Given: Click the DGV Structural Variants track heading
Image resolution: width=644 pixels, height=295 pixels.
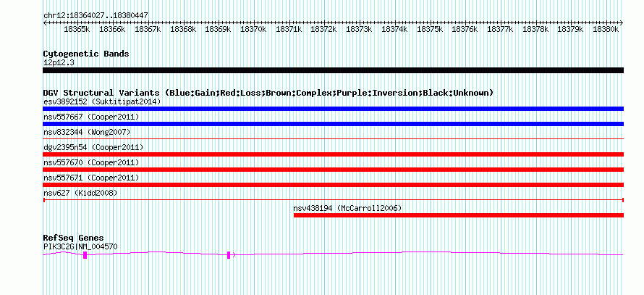Looking at the screenshot, I should (268, 93).
